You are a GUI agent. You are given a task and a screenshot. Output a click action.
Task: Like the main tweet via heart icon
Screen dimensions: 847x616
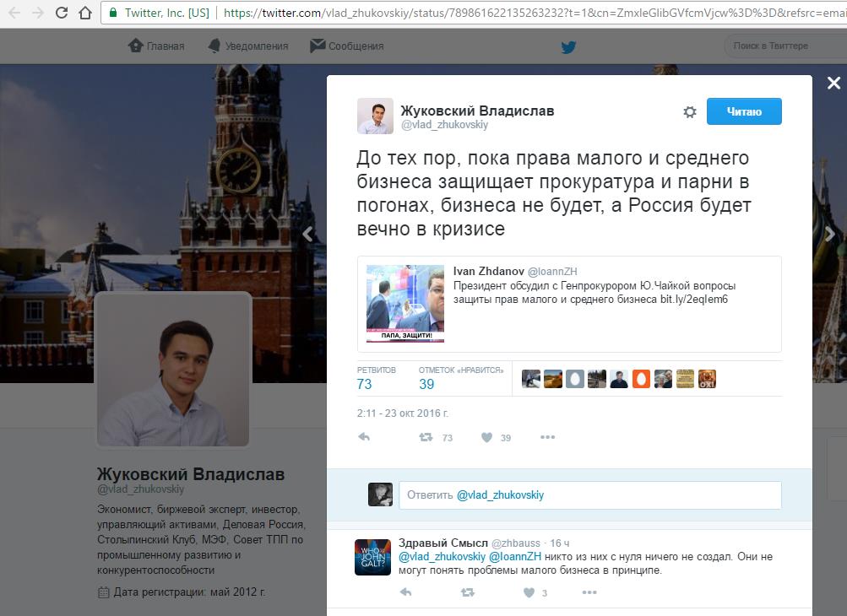[486, 437]
